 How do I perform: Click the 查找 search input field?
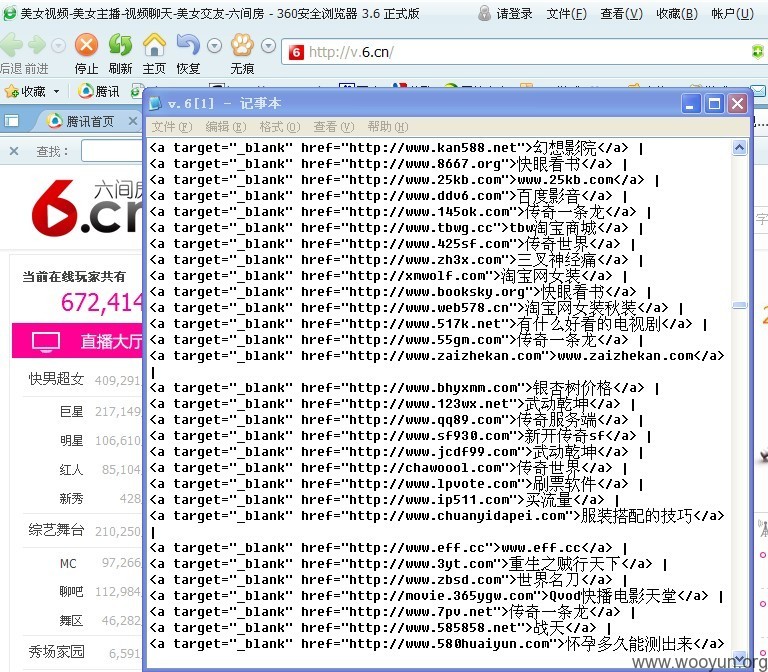[113, 151]
